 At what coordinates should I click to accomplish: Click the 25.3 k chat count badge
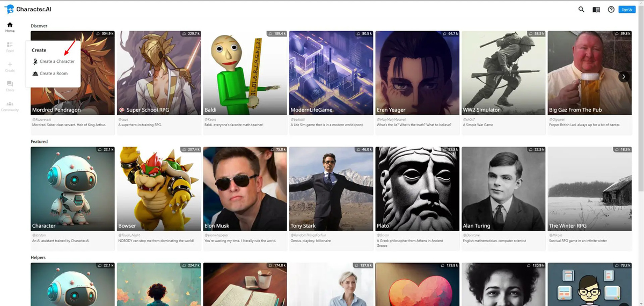point(451,149)
